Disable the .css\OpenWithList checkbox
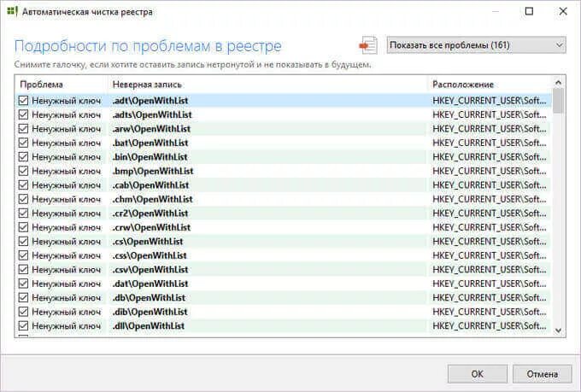Image resolution: width=581 pixels, height=392 pixels. [23, 255]
